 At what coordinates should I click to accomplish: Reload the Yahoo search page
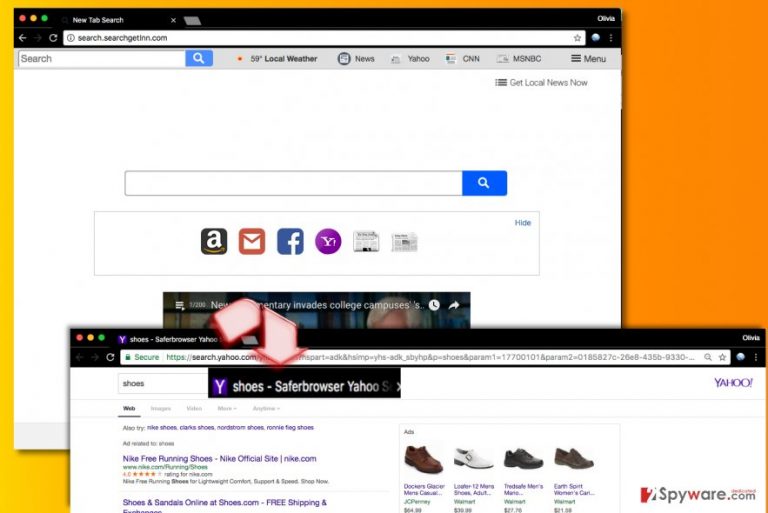pyautogui.click(x=110, y=357)
